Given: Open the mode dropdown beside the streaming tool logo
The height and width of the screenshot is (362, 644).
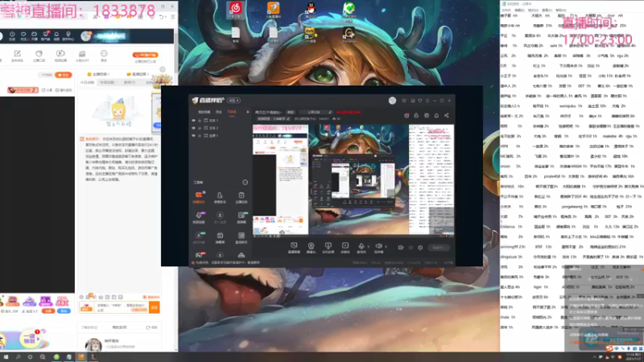Looking at the screenshot, I should click(233, 101).
